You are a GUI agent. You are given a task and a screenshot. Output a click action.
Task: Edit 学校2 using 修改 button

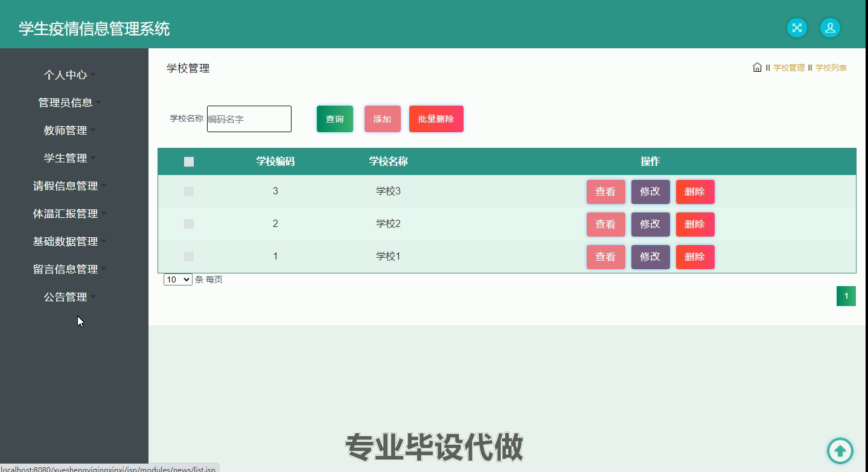[650, 225]
